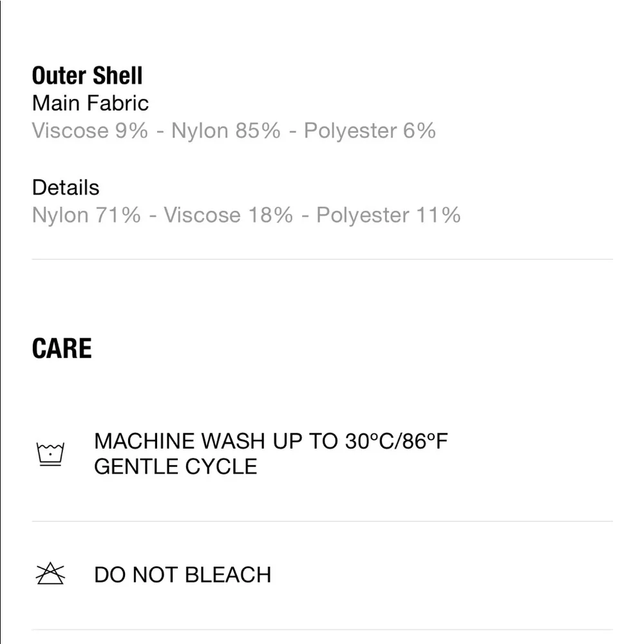The height and width of the screenshot is (644, 644).
Task: Select the Details label
Action: pos(66,187)
